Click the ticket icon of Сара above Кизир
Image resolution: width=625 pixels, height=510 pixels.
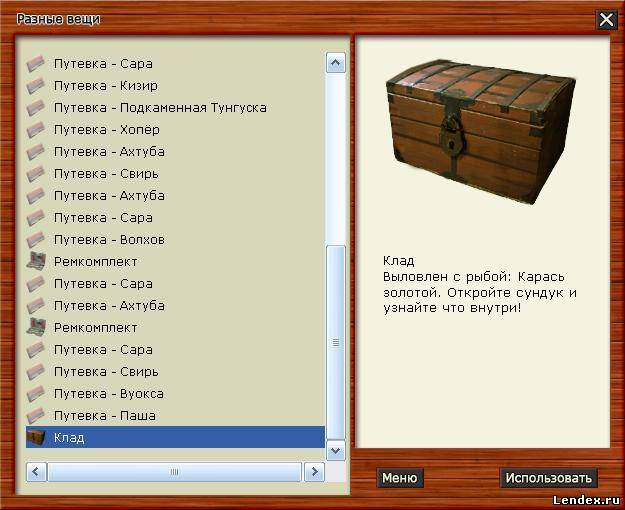pyautogui.click(x=36, y=64)
